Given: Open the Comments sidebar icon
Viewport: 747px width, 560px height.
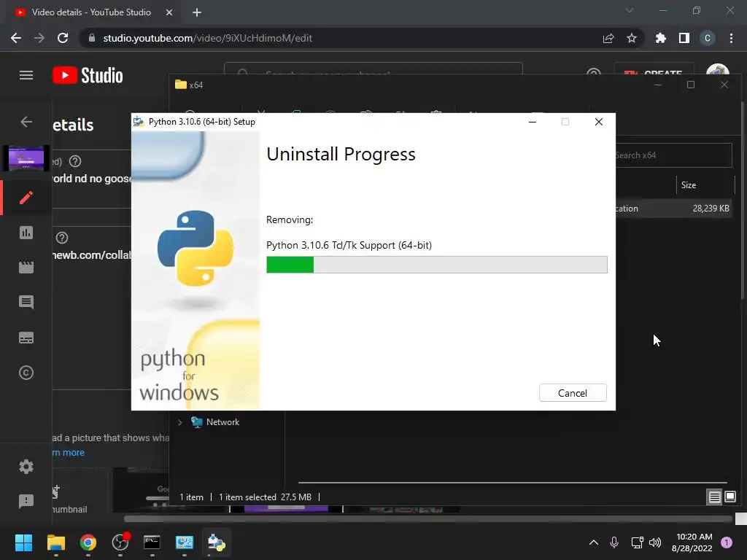Looking at the screenshot, I should coord(26,302).
